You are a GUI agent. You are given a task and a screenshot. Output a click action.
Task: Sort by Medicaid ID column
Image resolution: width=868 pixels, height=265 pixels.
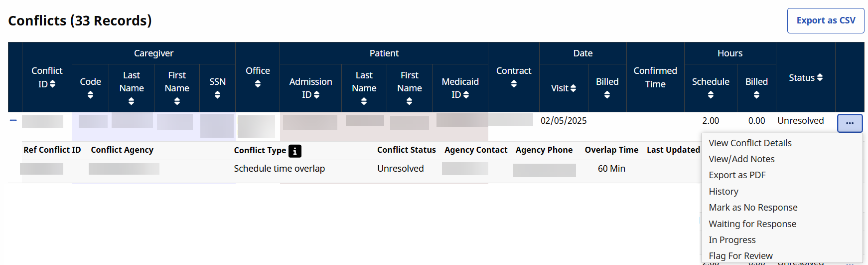466,95
